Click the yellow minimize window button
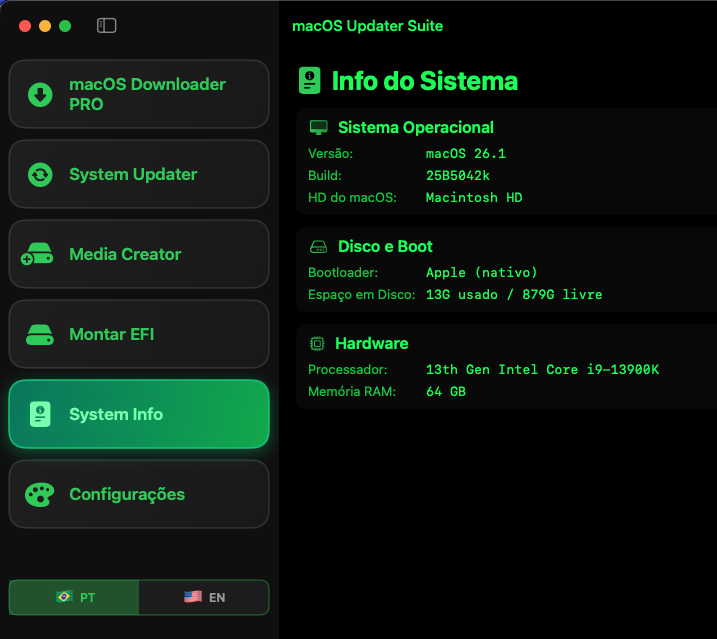Image resolution: width=717 pixels, height=639 pixels. click(x=45, y=26)
